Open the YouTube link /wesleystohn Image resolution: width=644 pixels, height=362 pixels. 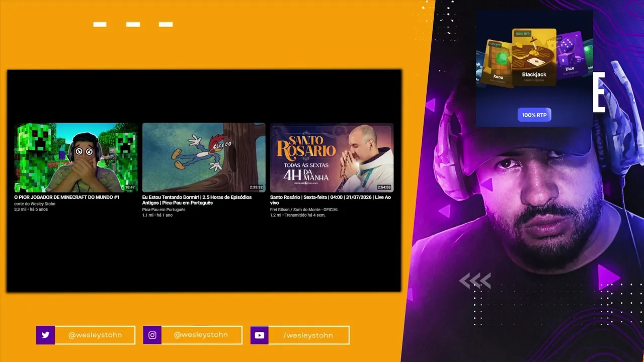tap(308, 335)
